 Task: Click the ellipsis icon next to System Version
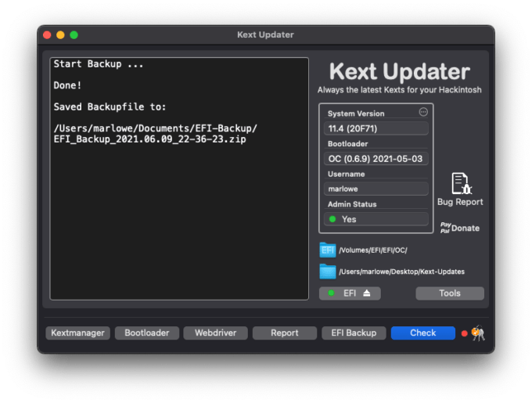[x=423, y=112]
